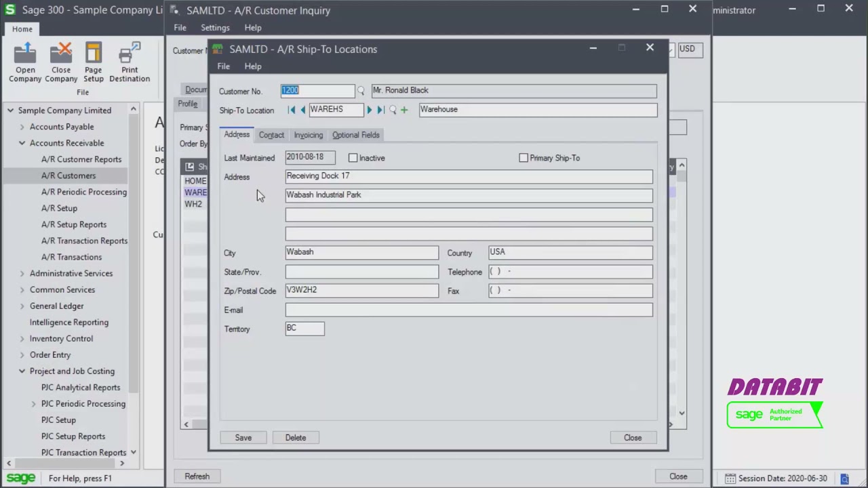
Task: Click the Close Company toolbar icon
Action: (61, 62)
